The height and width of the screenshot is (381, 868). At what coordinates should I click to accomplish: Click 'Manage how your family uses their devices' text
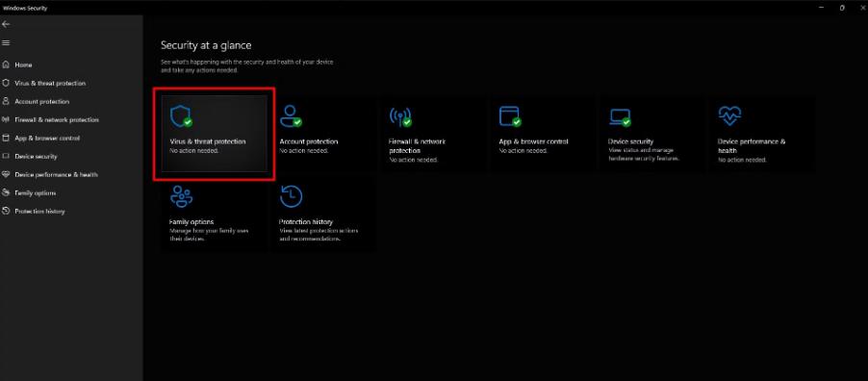pyautogui.click(x=209, y=235)
